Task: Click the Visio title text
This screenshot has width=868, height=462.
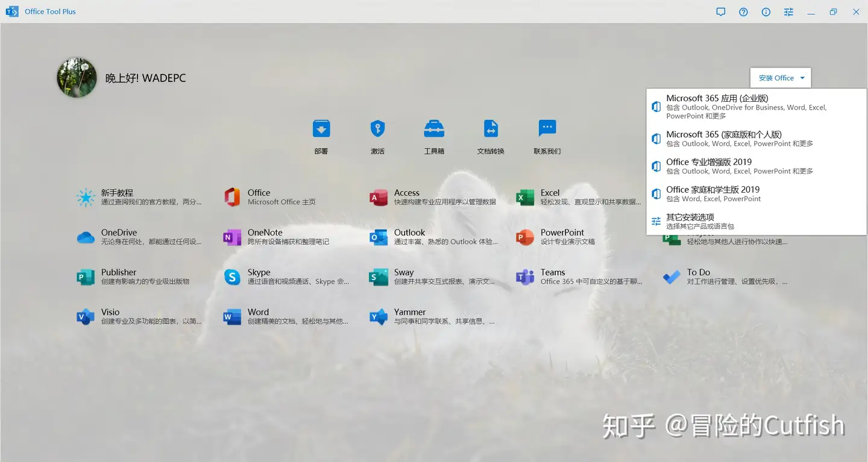Action: (110, 312)
